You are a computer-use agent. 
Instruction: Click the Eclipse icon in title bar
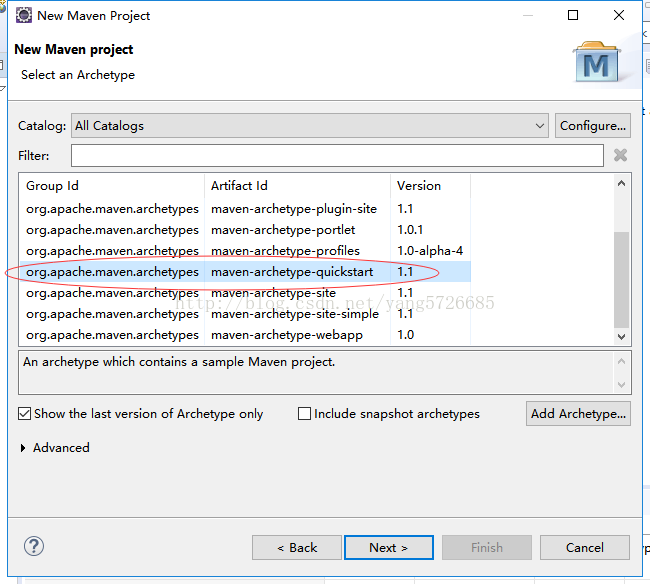24,15
